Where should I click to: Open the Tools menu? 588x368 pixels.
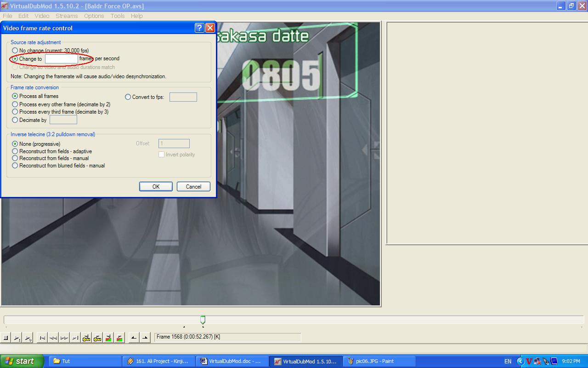118,16
